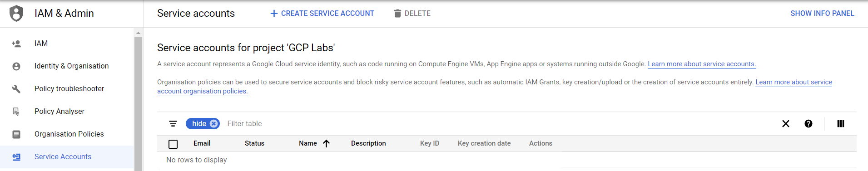Click the trash icon of Delete
Image resolution: width=868 pixels, height=171 pixels.
point(397,14)
